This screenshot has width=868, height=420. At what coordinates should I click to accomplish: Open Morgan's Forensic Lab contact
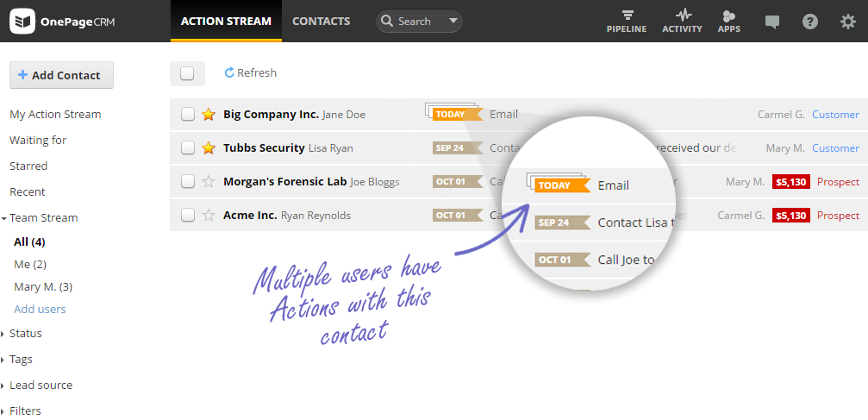285,182
